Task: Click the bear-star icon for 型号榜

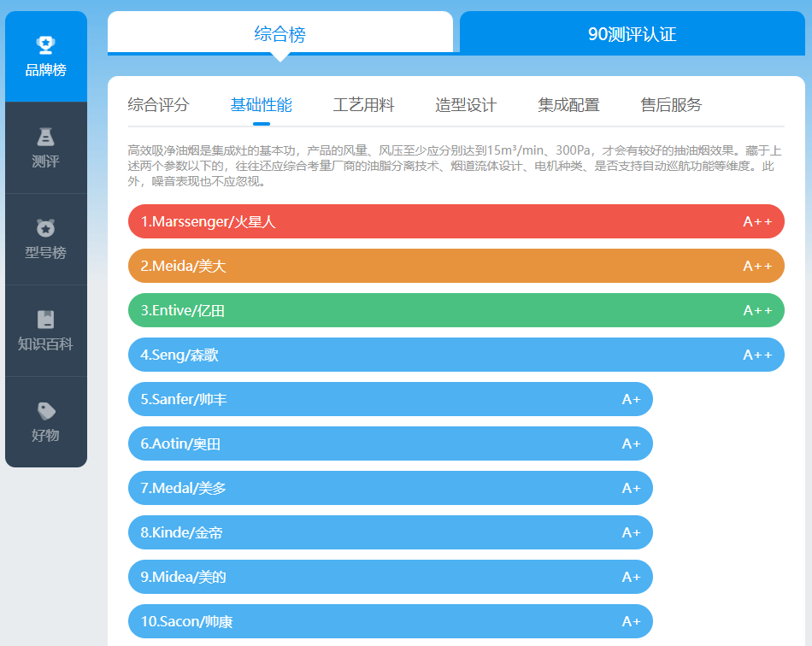Action: (x=45, y=228)
